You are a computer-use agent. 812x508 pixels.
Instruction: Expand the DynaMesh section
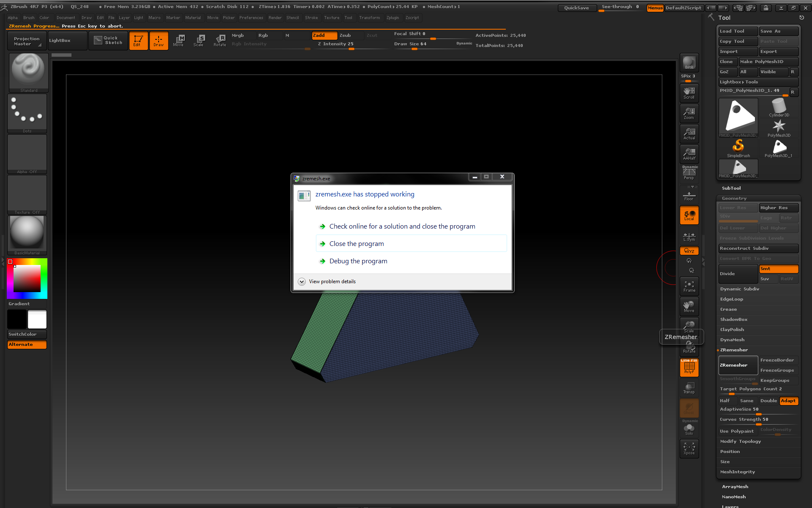tap(732, 340)
